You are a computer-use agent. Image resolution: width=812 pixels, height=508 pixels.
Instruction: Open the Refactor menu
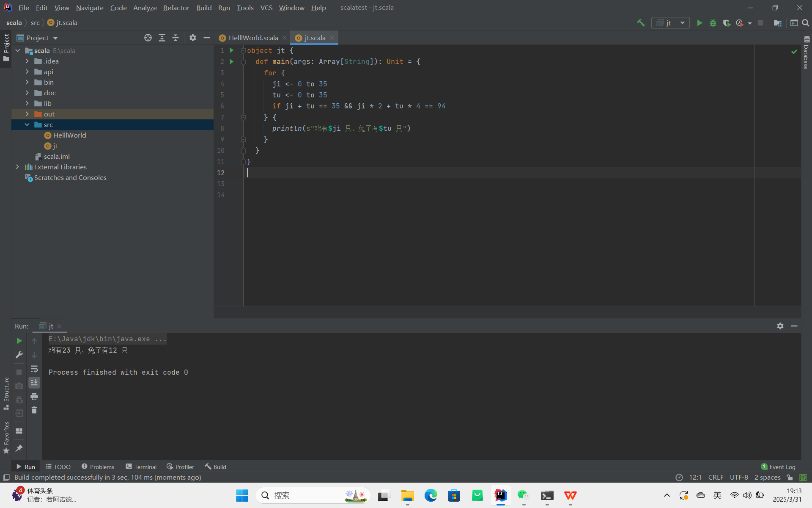176,8
